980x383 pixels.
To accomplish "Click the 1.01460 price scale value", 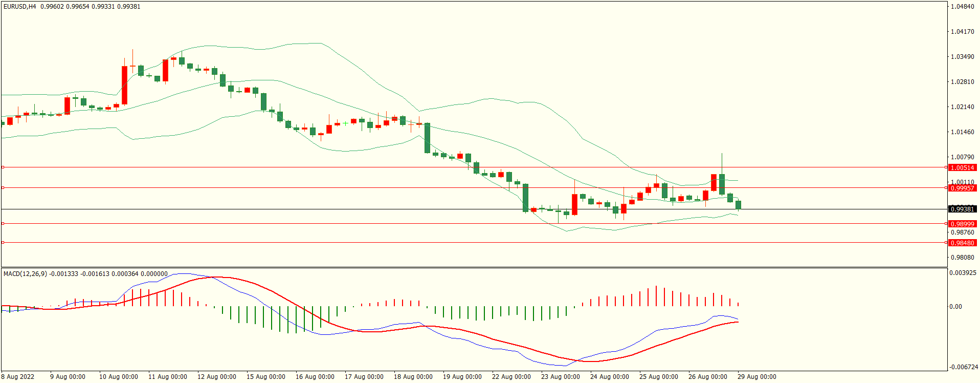I will 962,132.
